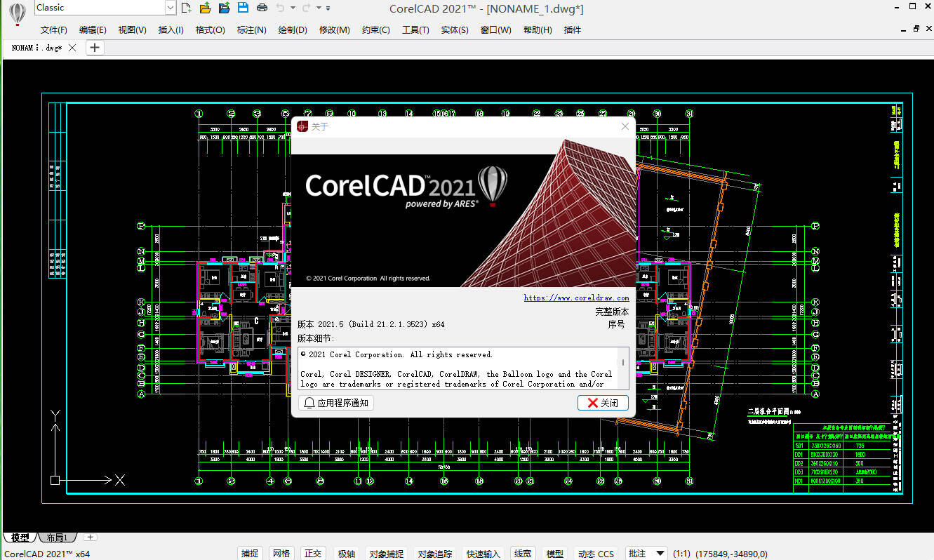Expand the quick access toolbar customize arrow
The image size is (934, 560).
click(x=328, y=8)
